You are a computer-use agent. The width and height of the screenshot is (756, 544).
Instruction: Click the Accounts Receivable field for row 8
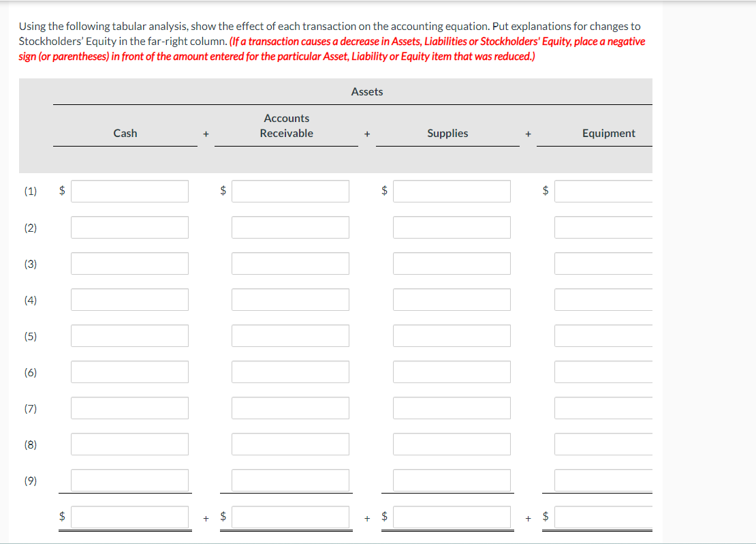290,444
